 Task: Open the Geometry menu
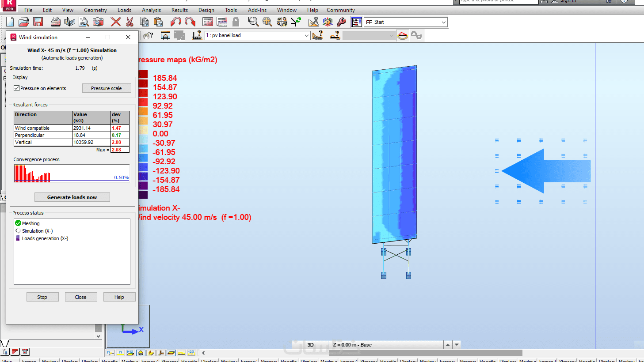(x=95, y=10)
